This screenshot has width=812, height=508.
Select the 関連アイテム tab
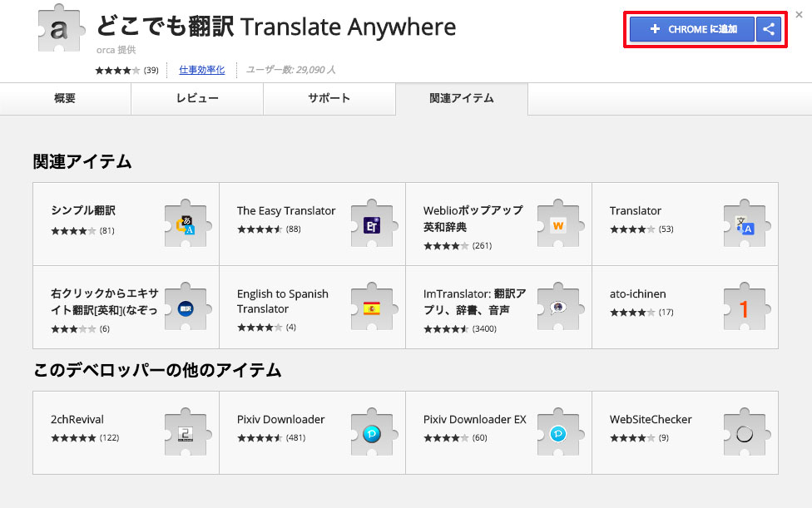coord(462,98)
